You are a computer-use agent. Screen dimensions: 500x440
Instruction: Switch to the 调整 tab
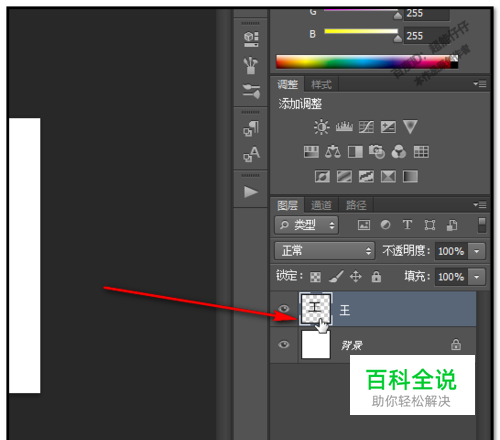[287, 84]
